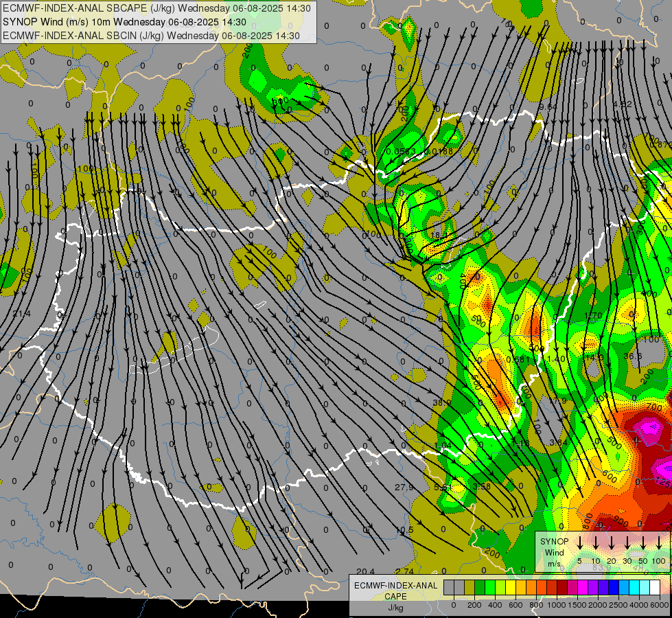This screenshot has width=672, height=618.
Task: Click the 4000 tick on CAPE scale
Action: (x=639, y=605)
